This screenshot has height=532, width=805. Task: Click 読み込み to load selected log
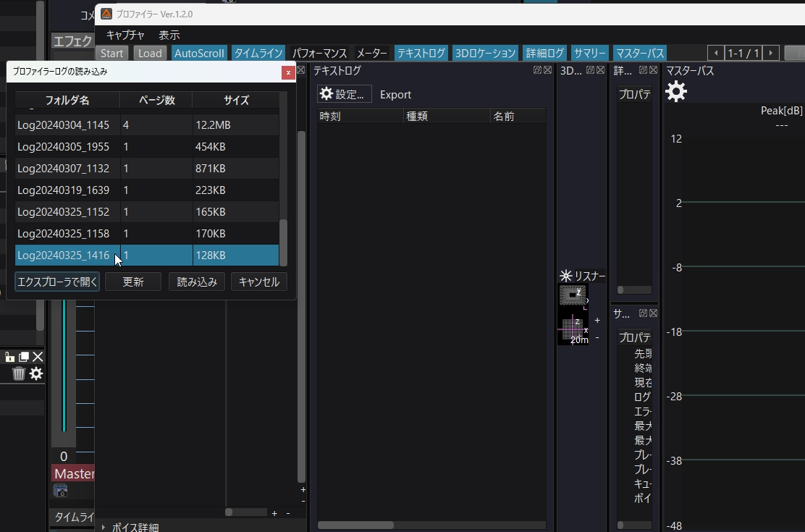(x=197, y=282)
